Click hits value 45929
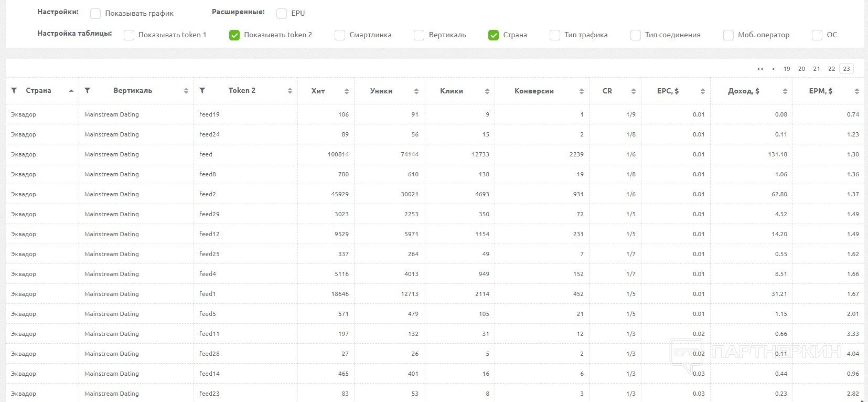The width and height of the screenshot is (868, 402). [340, 194]
